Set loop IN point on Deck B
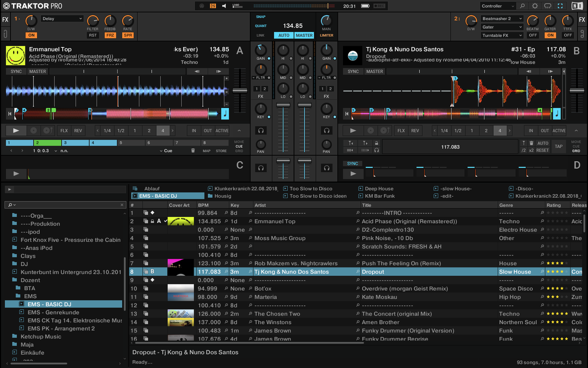Screen dimensions: 588x368 pos(531,131)
